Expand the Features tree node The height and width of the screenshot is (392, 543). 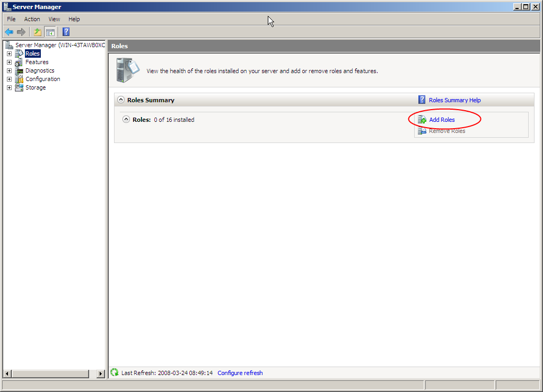coord(10,63)
